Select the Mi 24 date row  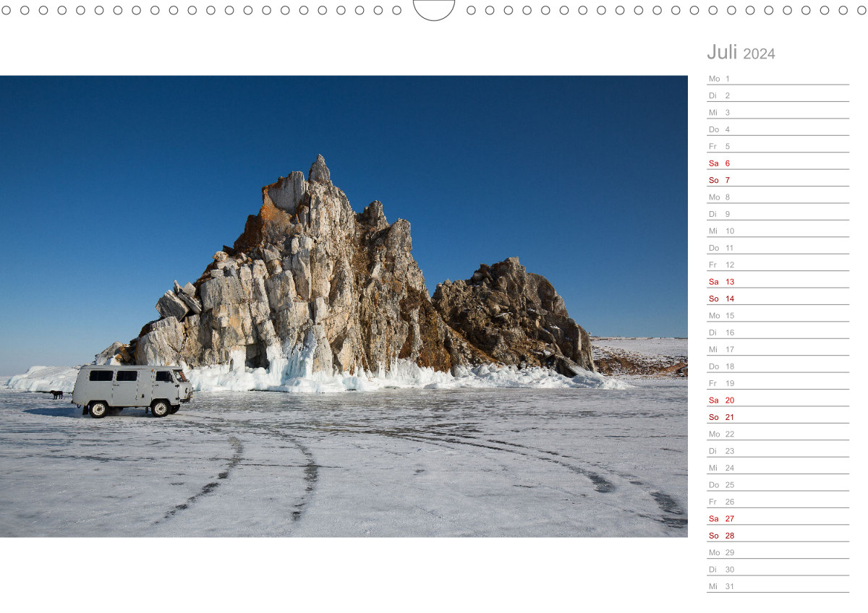coord(778,466)
